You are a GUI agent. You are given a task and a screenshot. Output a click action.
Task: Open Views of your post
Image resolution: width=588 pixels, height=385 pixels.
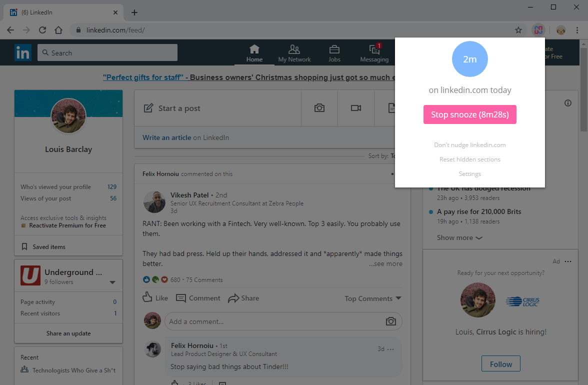click(x=68, y=198)
